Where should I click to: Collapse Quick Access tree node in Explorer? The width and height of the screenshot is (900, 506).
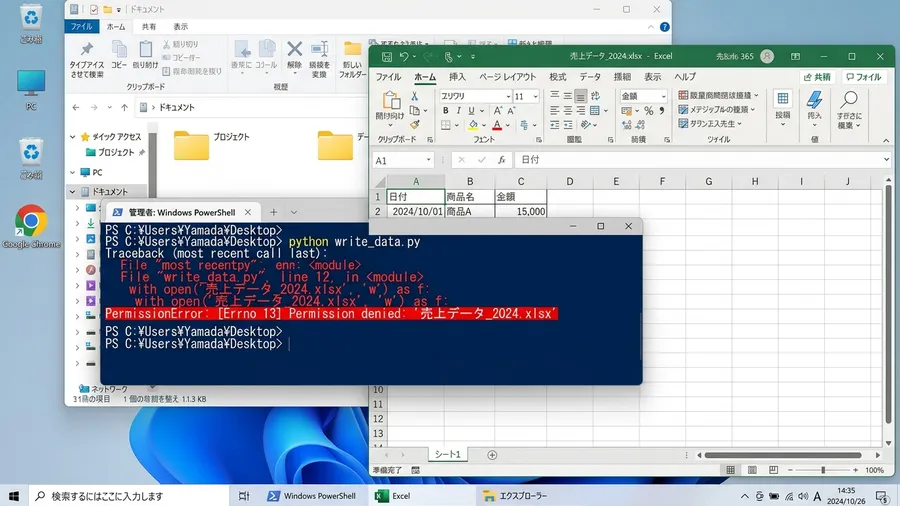(x=72, y=137)
